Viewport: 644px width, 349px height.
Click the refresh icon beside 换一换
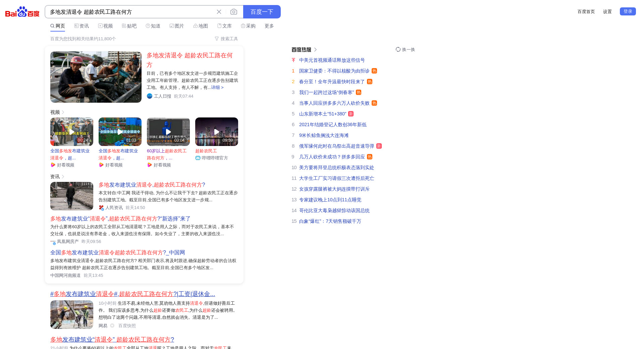398,49
